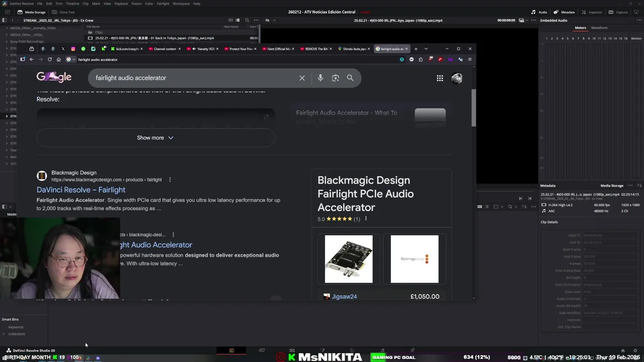Screen dimensions: 644x362
Task: Click browser address bar
Action: 231,59
